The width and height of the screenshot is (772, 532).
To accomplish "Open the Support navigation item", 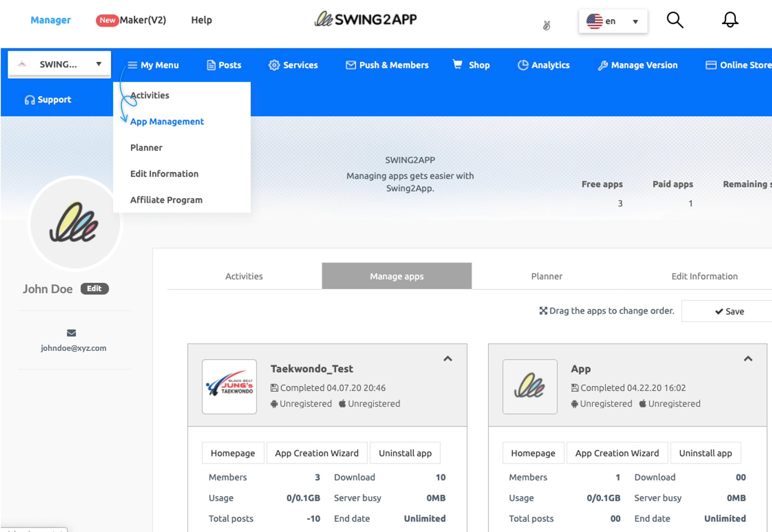I will [48, 100].
